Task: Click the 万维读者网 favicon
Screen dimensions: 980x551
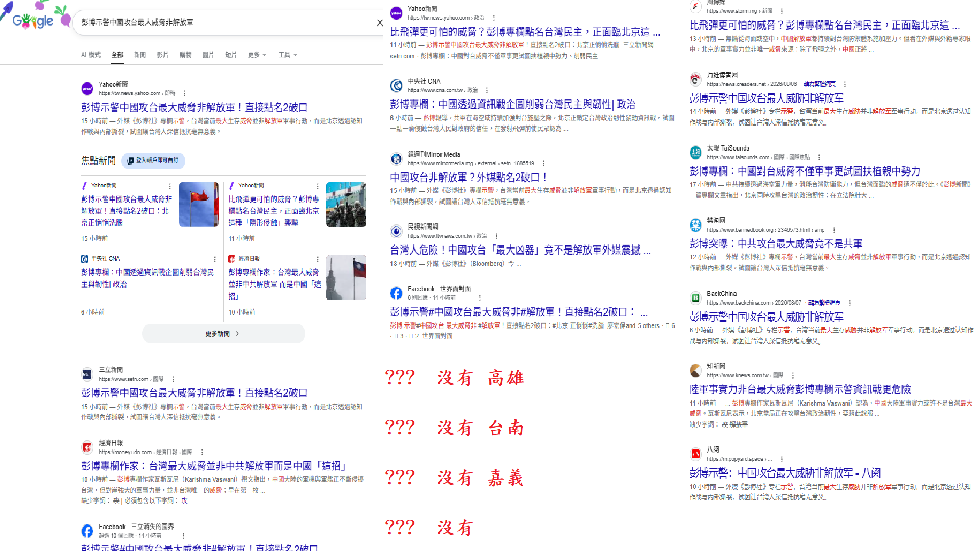Action: click(695, 80)
